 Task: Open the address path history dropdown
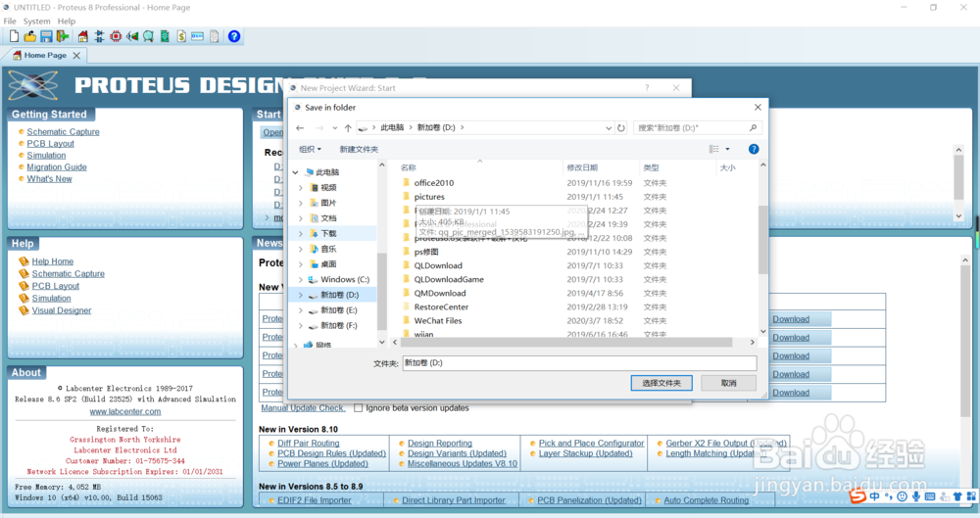(609, 128)
